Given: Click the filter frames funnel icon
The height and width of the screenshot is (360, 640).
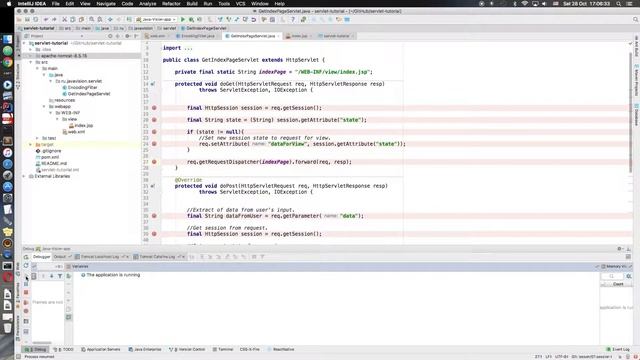Looking at the screenshot, I should (x=60, y=276).
